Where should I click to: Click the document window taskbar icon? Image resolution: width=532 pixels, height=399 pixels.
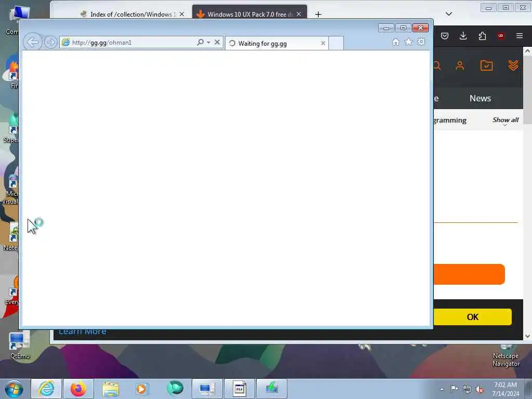[239, 389]
